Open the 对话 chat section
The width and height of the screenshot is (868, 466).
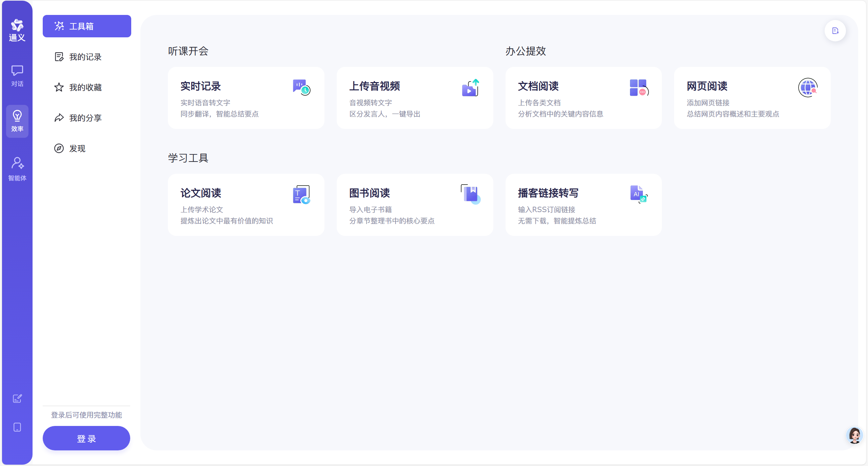[x=17, y=76]
